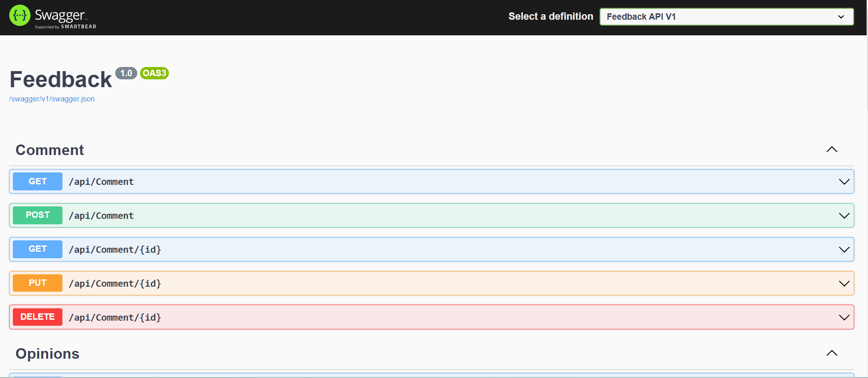Screen dimensions: 868x378
Task: Click the Swagger logo icon
Action: coord(20,16)
